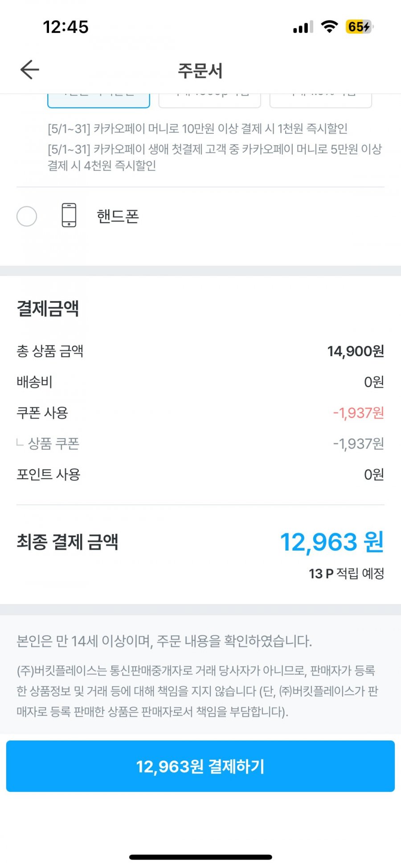
Task: Choose the middle benefit option tab
Action: pyautogui.click(x=209, y=100)
